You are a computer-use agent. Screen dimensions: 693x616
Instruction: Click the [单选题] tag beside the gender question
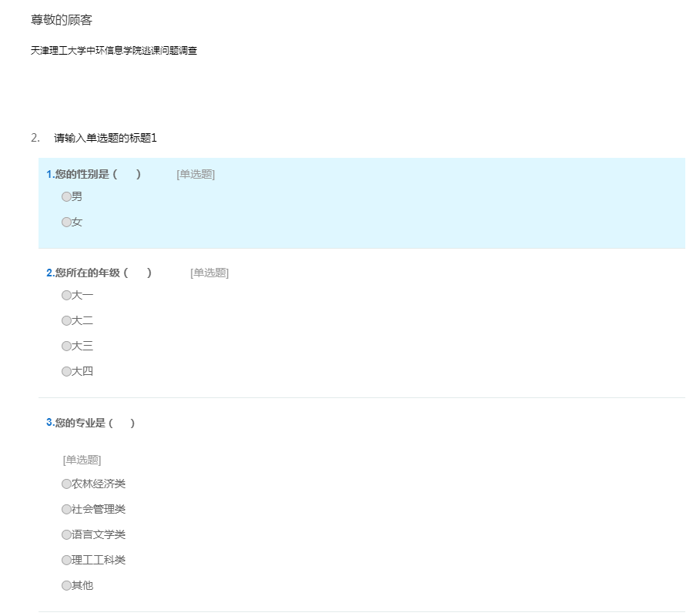[x=196, y=175]
